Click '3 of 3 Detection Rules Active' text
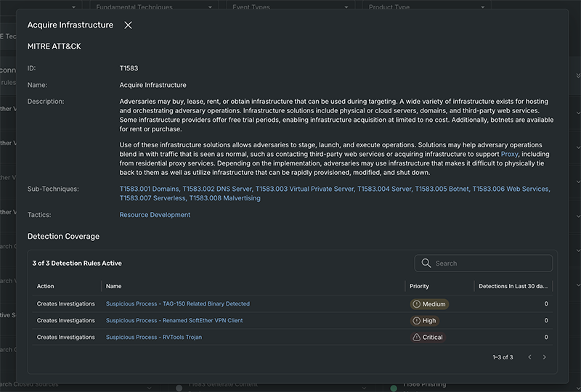 point(77,263)
